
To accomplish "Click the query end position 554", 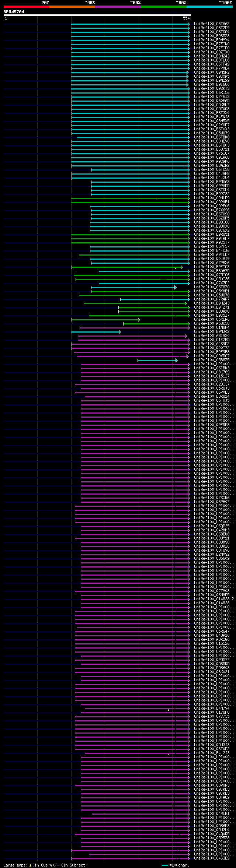I will [x=186, y=18].
